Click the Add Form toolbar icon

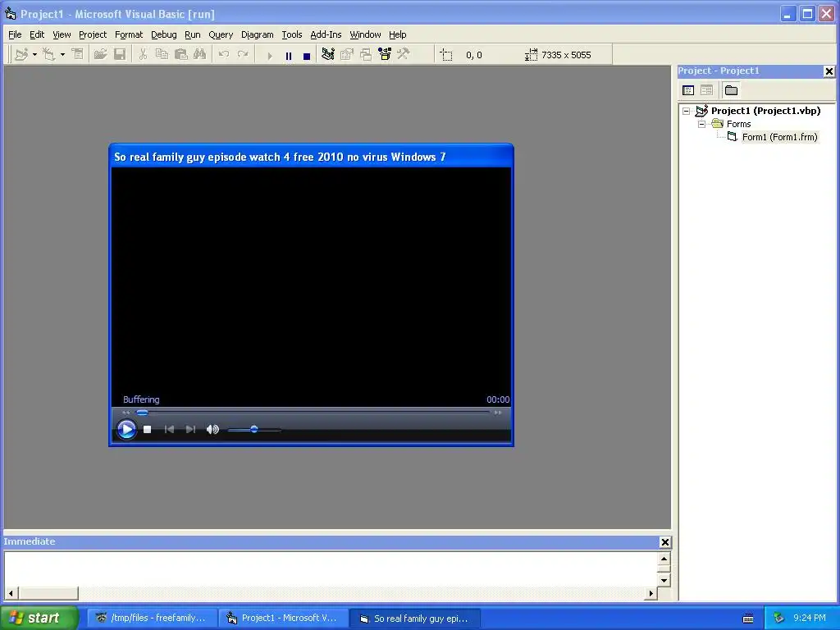pos(48,54)
